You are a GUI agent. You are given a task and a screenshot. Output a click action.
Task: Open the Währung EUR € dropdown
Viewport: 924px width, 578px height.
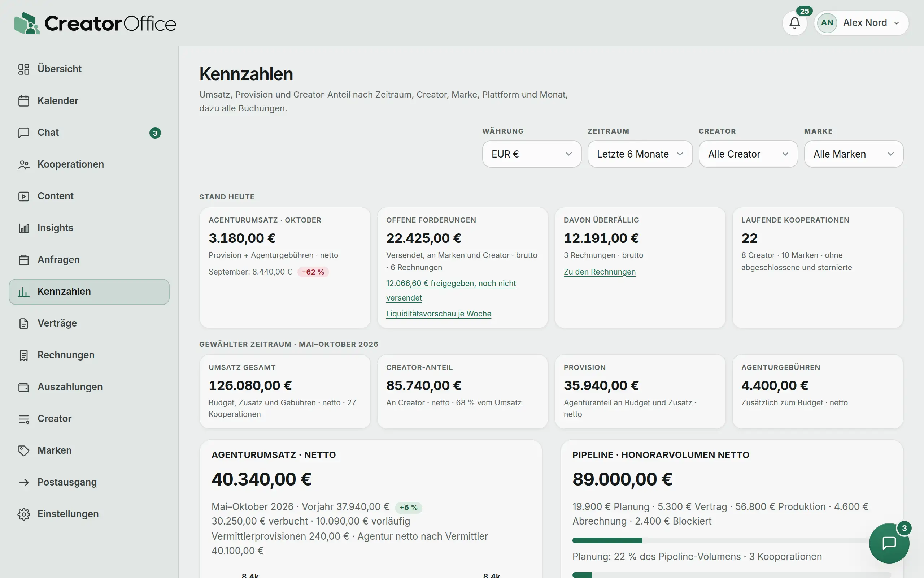point(532,154)
